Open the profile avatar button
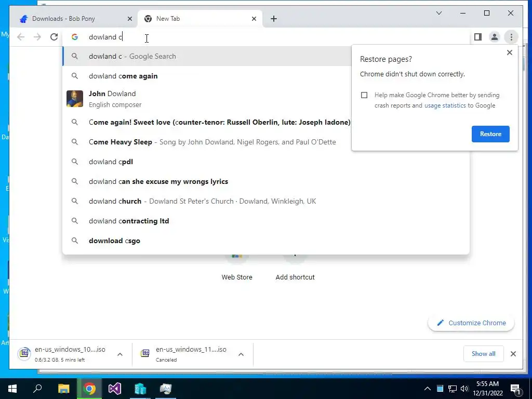The image size is (532, 399). pyautogui.click(x=495, y=37)
